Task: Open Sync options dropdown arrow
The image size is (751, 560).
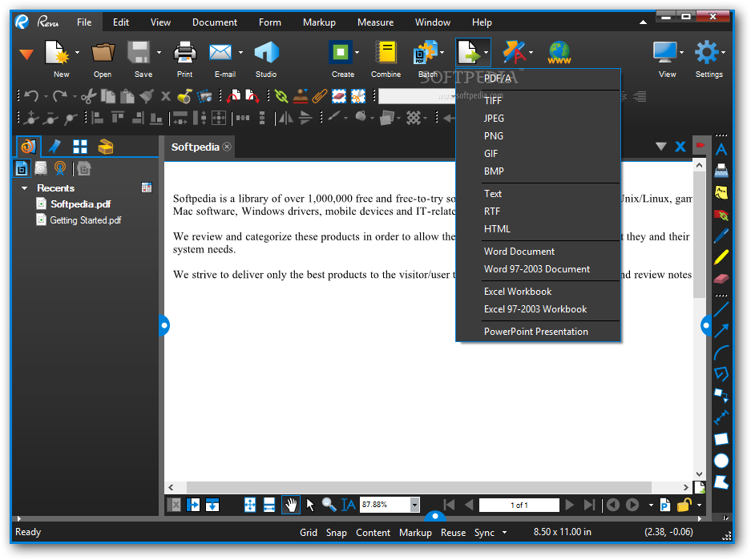Action: pyautogui.click(x=504, y=532)
